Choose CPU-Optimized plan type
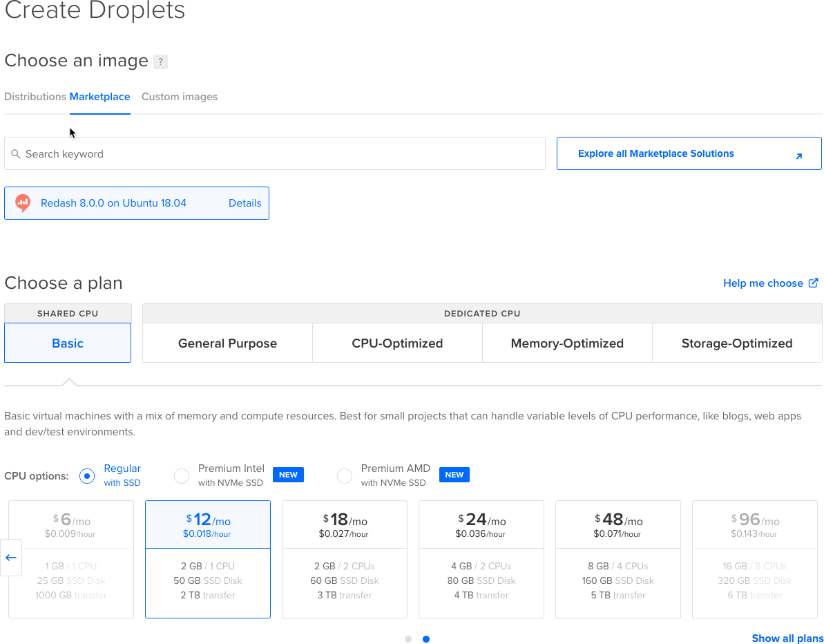Image resolution: width=824 pixels, height=644 pixels. click(397, 343)
